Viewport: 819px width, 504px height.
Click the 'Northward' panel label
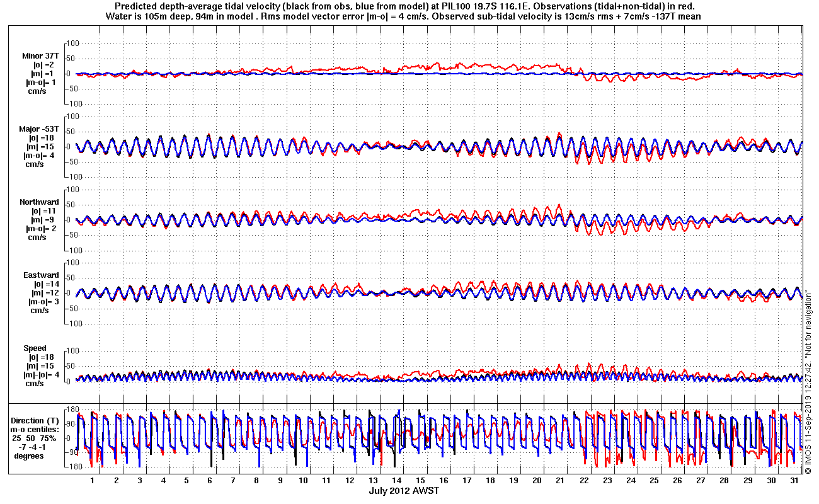tap(39, 202)
